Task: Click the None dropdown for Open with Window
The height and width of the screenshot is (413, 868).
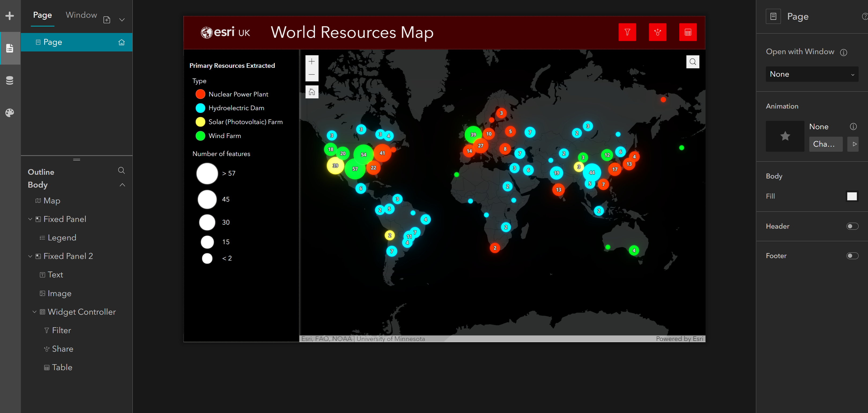Action: tap(810, 74)
